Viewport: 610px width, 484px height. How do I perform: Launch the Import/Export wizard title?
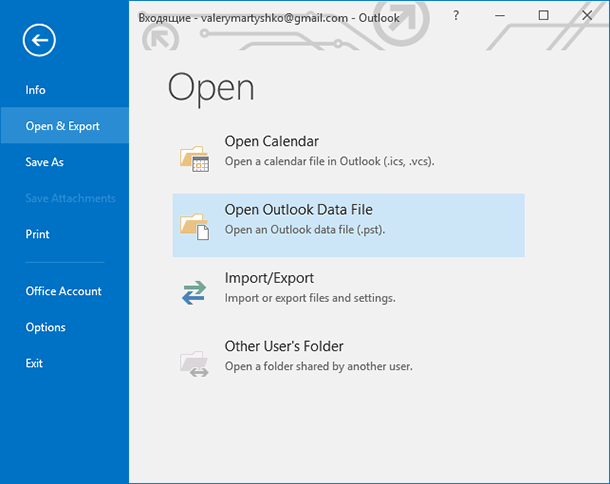tap(269, 278)
